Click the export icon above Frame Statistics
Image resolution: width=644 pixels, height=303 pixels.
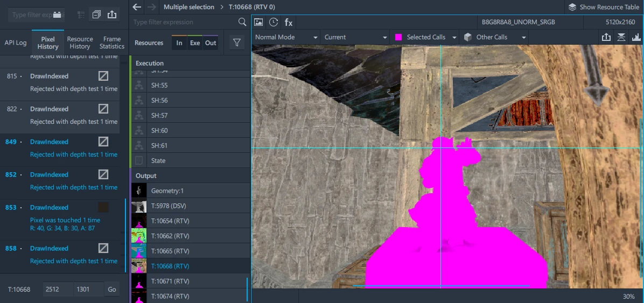[112, 15]
